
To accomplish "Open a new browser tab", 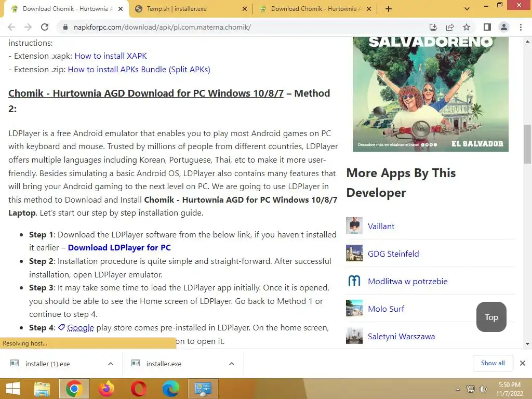I will point(389,9).
